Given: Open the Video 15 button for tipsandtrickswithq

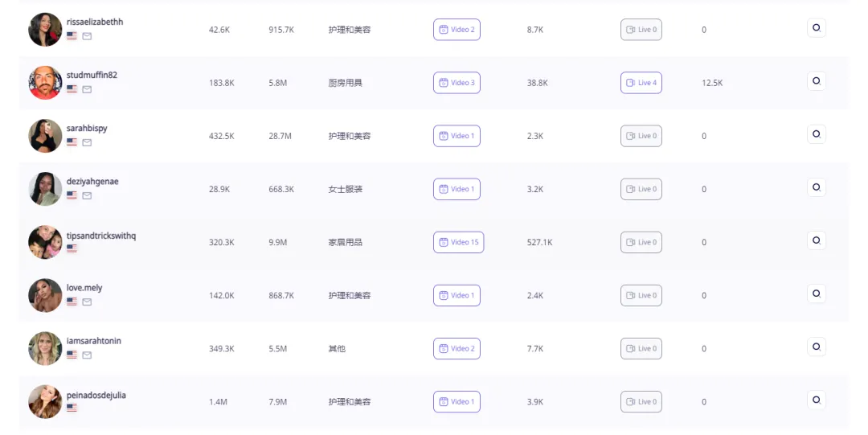Looking at the screenshot, I should [x=458, y=242].
